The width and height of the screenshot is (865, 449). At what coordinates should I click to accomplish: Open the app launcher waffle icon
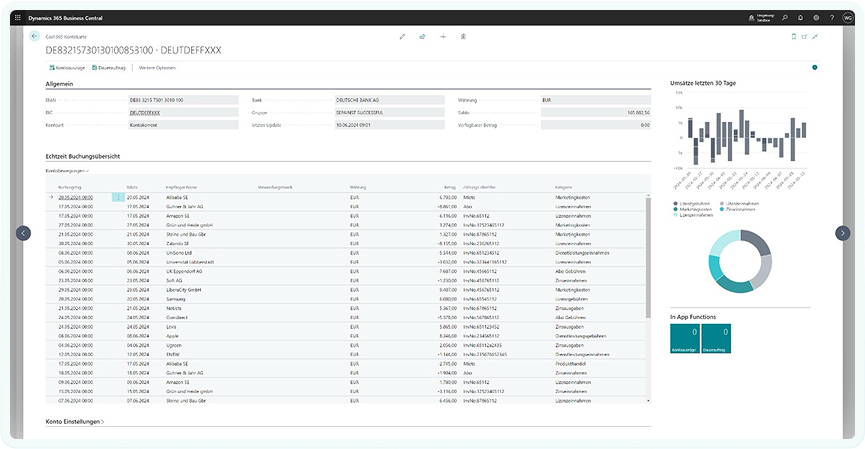(18, 18)
